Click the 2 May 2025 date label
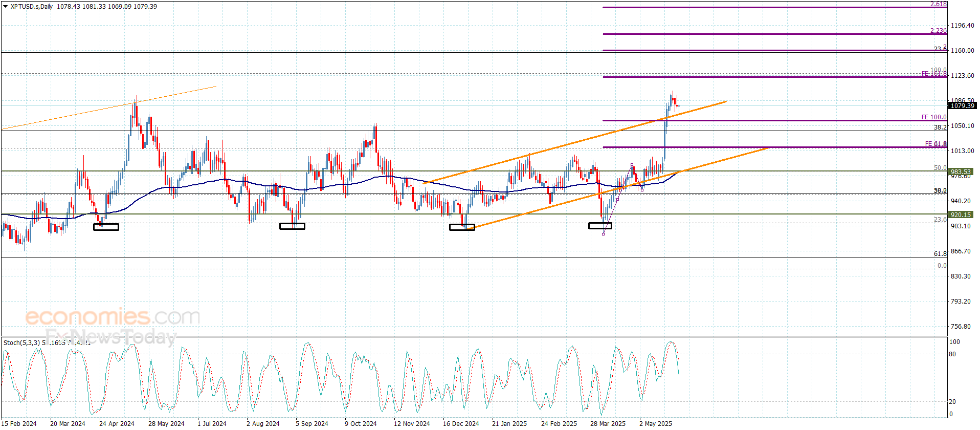Screen dimensions: 980x430 point(656,424)
